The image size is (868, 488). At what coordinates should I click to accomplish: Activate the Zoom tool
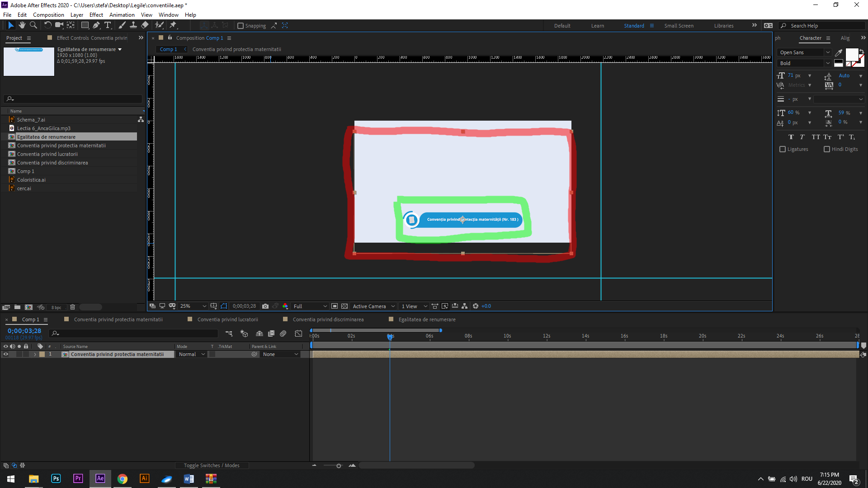(33, 25)
